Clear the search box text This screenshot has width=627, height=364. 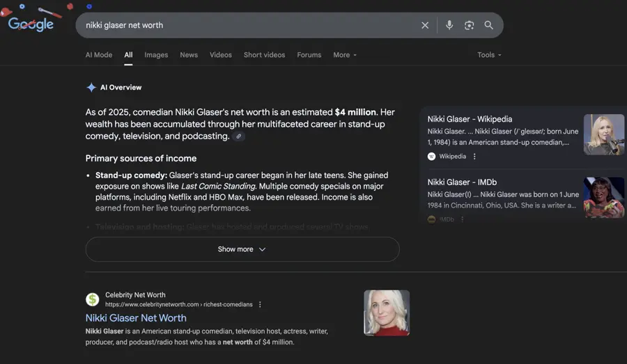point(425,25)
